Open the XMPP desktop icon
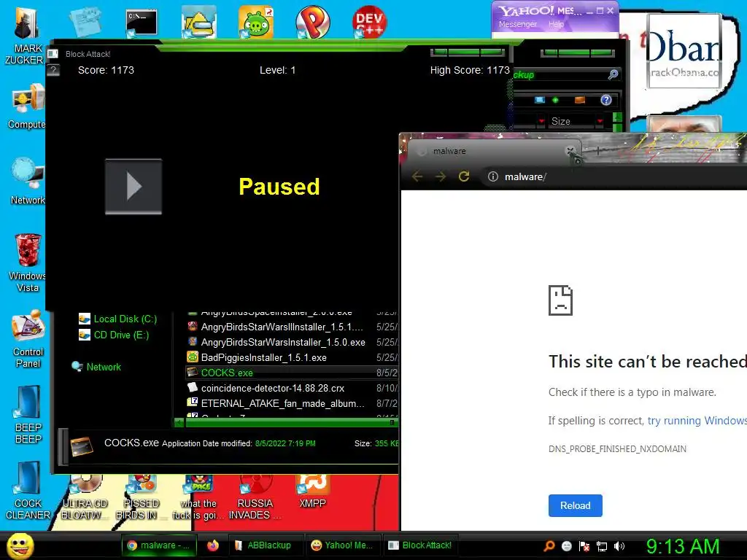Viewport: 747px width, 560px height. coord(312,492)
